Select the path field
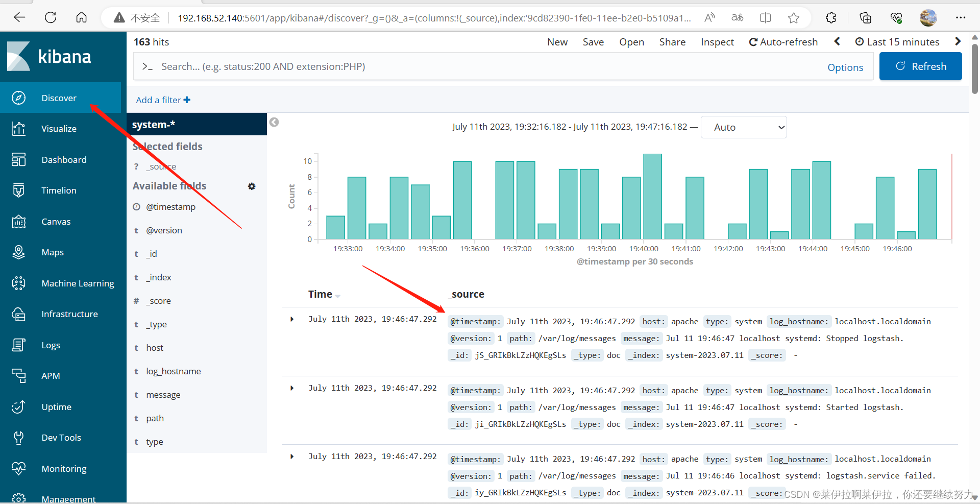The image size is (980, 504). (155, 418)
